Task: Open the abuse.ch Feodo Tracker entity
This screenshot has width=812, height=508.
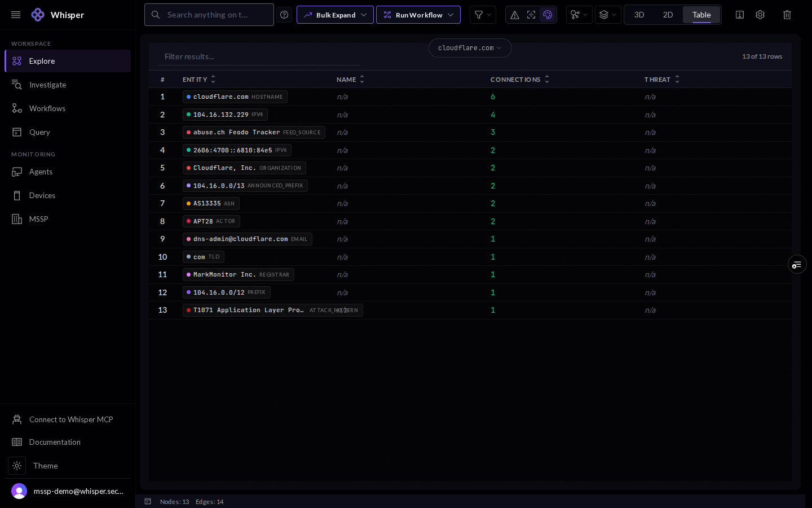Action: [254, 132]
